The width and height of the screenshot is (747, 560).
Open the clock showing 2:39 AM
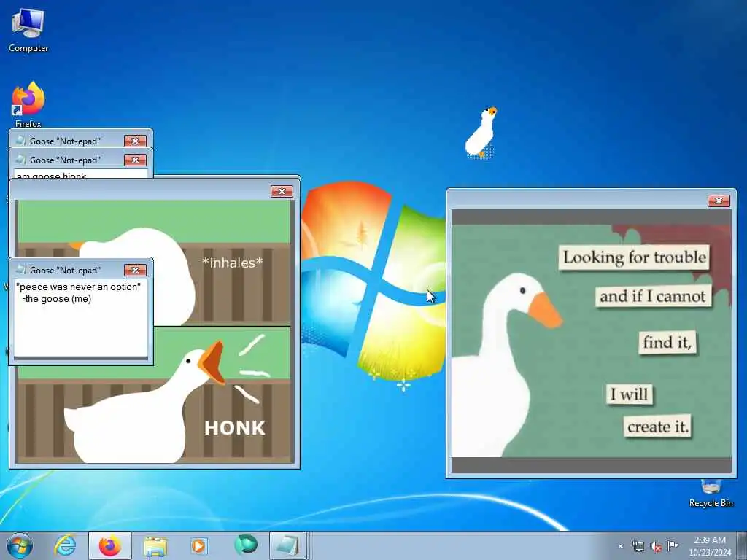[710, 546]
